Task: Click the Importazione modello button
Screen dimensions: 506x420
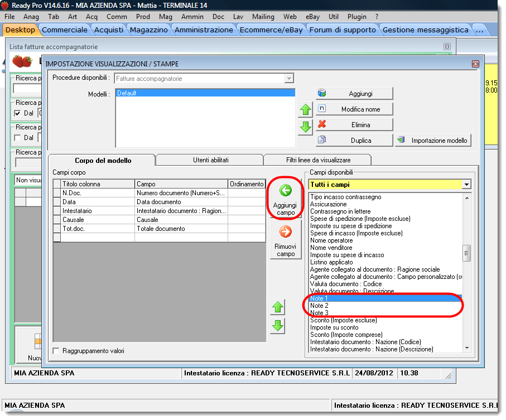Action: pos(433,141)
